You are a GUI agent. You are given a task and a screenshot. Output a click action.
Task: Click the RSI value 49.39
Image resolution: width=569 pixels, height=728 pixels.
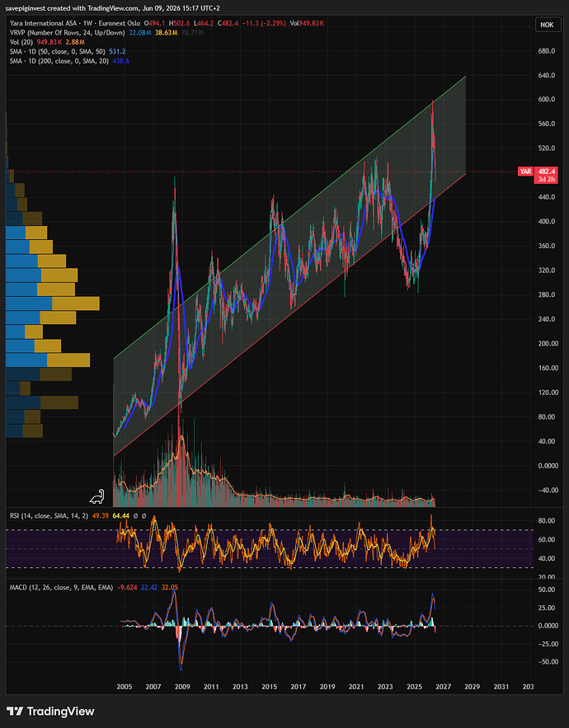pyautogui.click(x=100, y=515)
